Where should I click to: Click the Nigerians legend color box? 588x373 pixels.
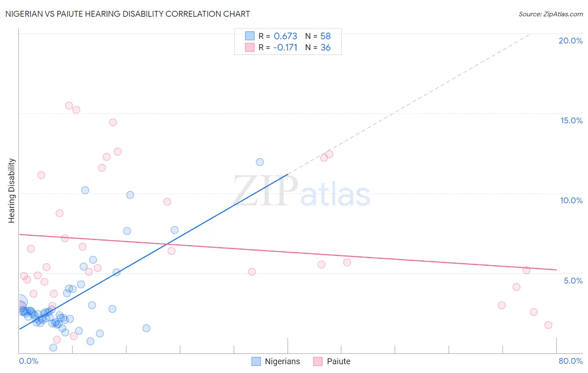(256, 361)
